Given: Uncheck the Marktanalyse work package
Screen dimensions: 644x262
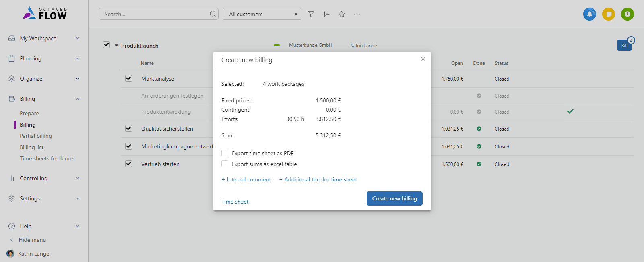Looking at the screenshot, I should tap(129, 79).
